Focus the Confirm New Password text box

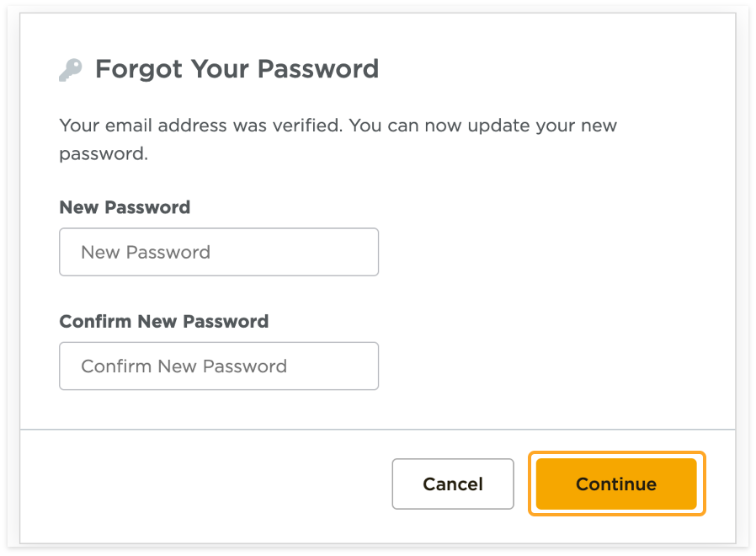pyautogui.click(x=219, y=366)
